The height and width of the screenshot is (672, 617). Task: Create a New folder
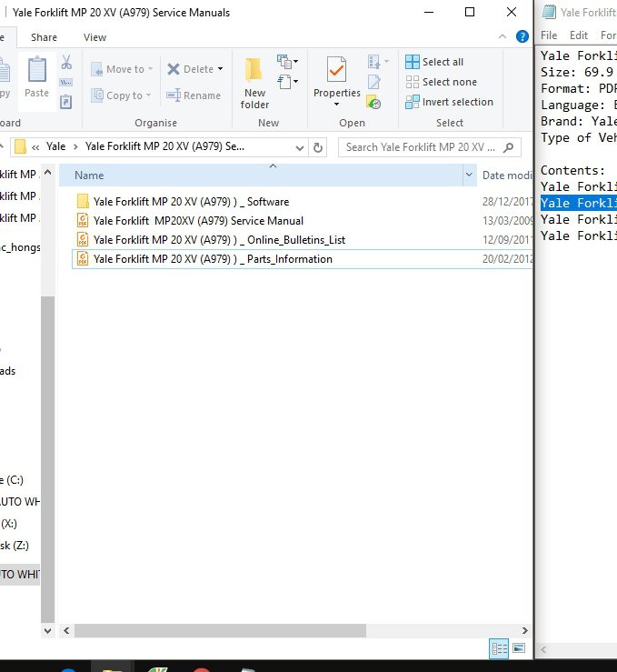(254, 84)
